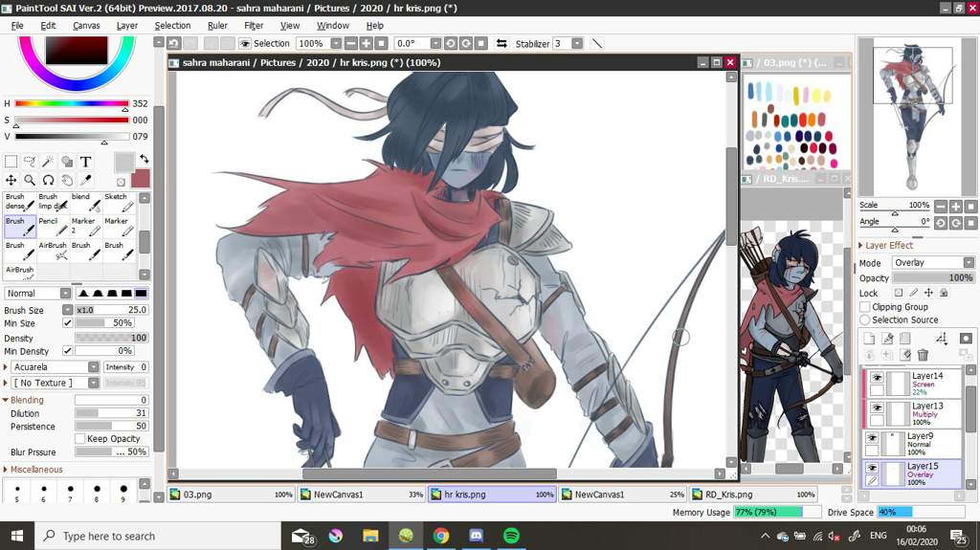Hide Layer9 with its eye icon
Viewport: 980px width, 550px height.
(872, 437)
